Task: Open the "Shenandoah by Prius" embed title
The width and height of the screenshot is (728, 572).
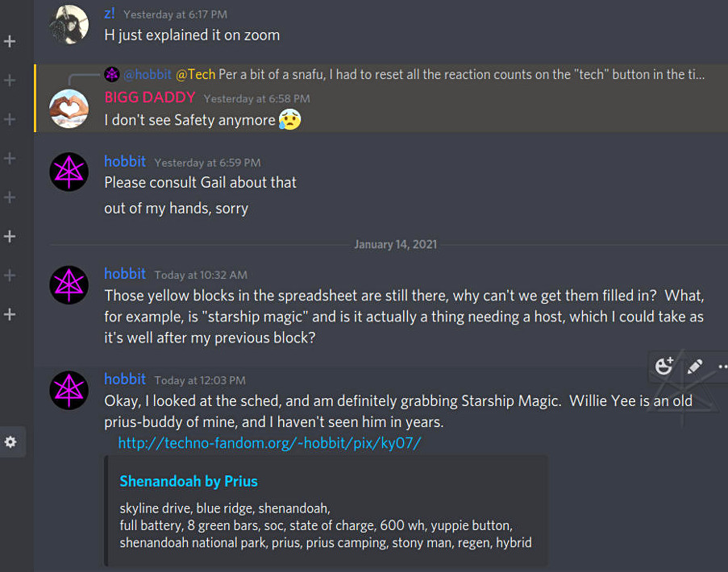Action: (x=189, y=481)
